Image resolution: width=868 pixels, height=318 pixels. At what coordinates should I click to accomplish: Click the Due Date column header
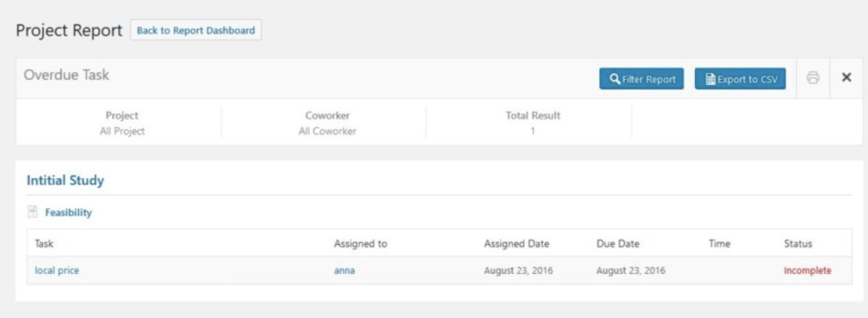pyautogui.click(x=617, y=243)
